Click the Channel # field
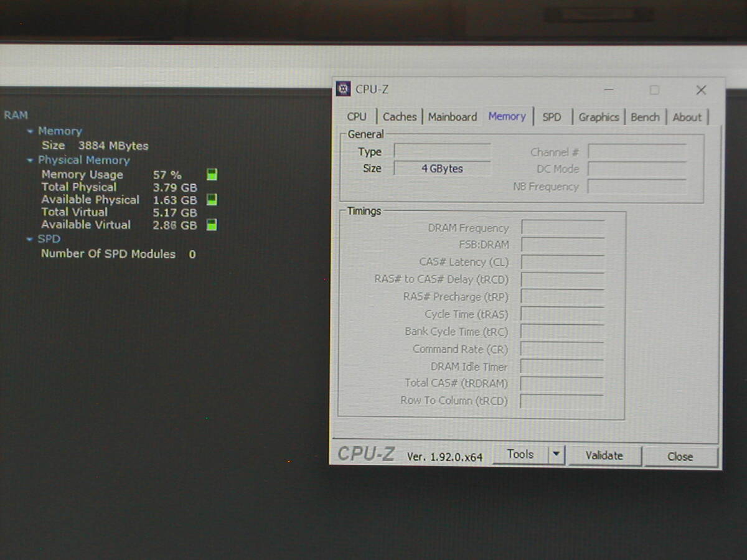Screen dimensions: 747x560 637,152
